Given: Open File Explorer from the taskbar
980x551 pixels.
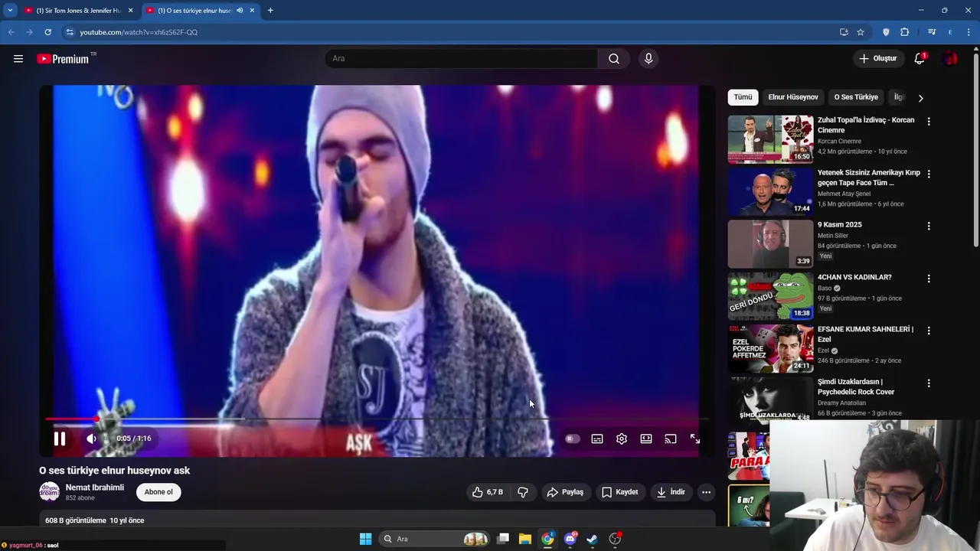Looking at the screenshot, I should tap(524, 539).
